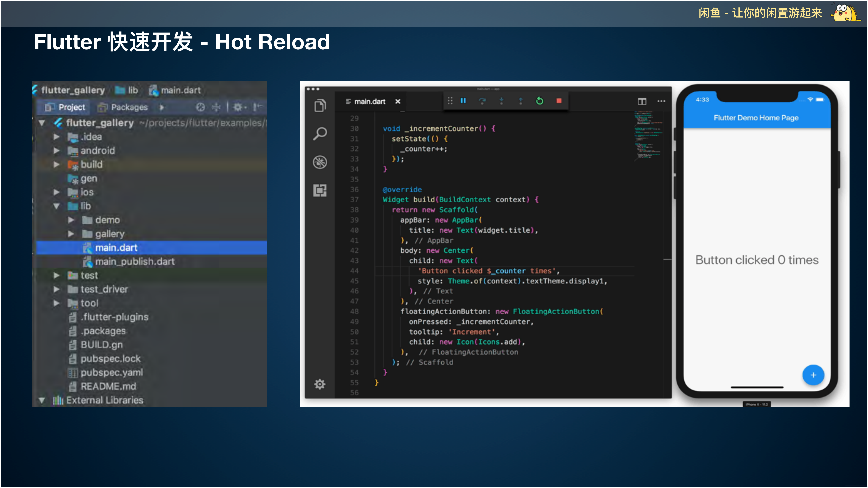Close the main.dart editor tab
Image resolution: width=868 pixels, height=488 pixels.
click(398, 101)
